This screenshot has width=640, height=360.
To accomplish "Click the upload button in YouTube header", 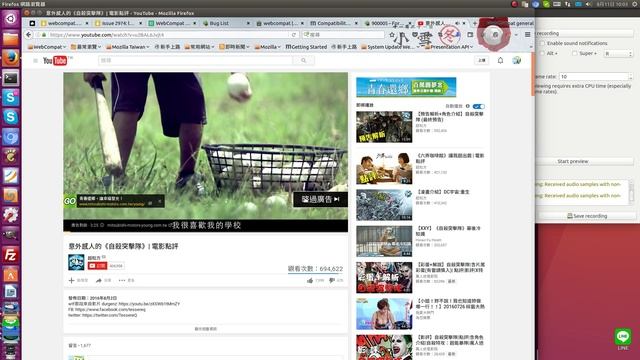I will [x=482, y=60].
